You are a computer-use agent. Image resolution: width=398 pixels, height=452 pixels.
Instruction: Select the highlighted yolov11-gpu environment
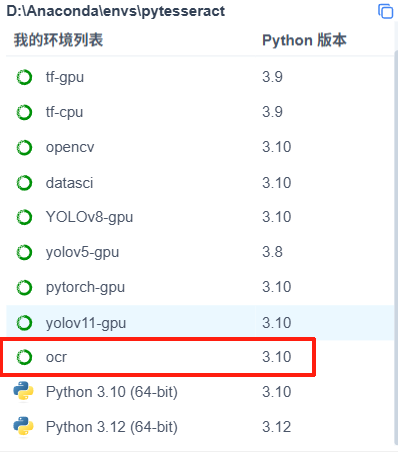coord(200,323)
